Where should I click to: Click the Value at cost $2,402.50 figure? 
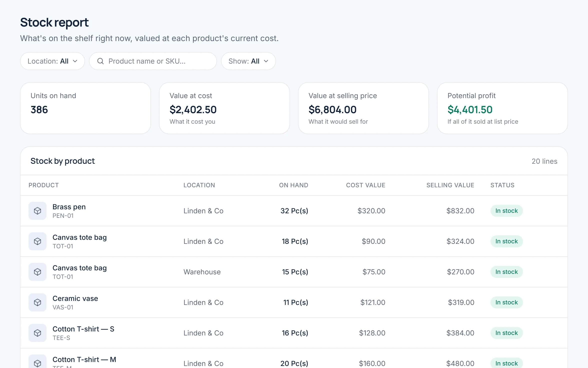point(193,110)
